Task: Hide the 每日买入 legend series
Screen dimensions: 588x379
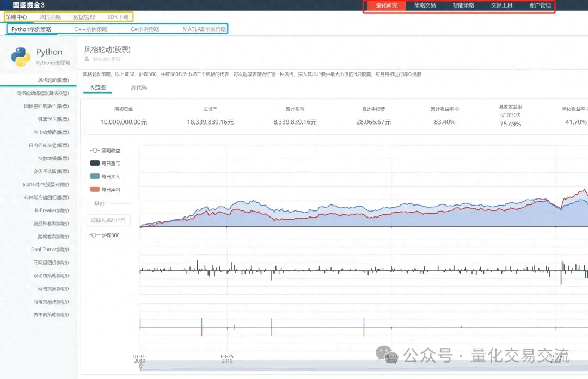Action: [x=105, y=176]
